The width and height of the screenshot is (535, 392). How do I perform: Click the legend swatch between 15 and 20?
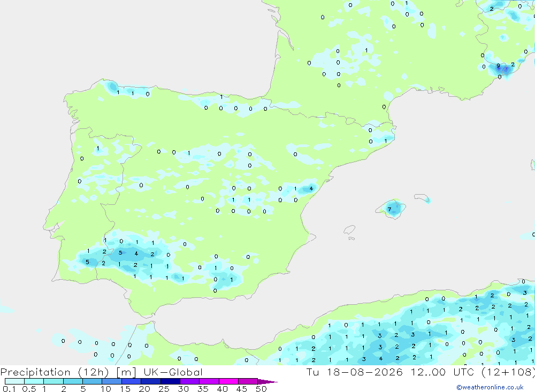[x=131, y=381]
